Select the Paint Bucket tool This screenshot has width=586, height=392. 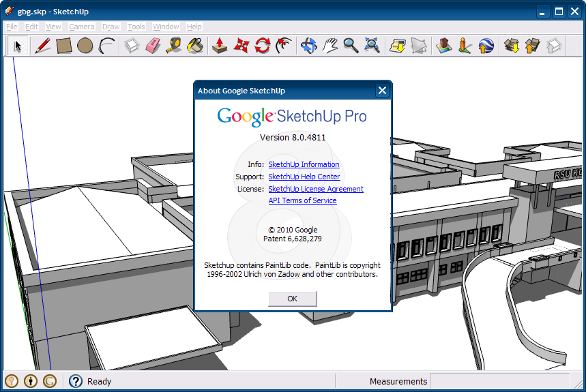(195, 46)
